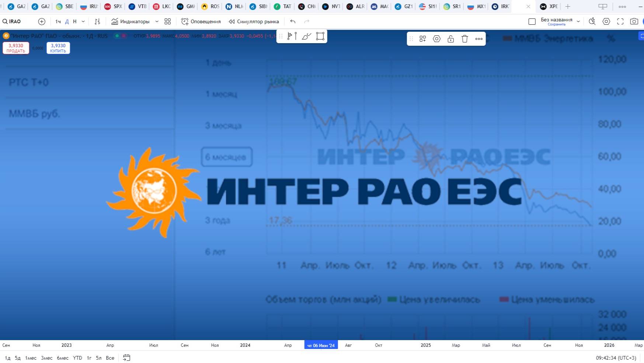Open the window three-dots menu

622,6
